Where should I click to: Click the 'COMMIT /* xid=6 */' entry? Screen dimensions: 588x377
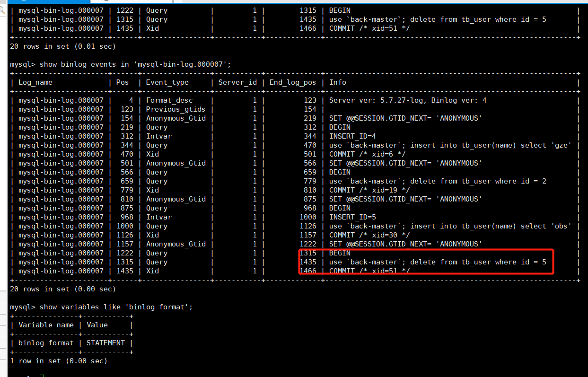368,154
